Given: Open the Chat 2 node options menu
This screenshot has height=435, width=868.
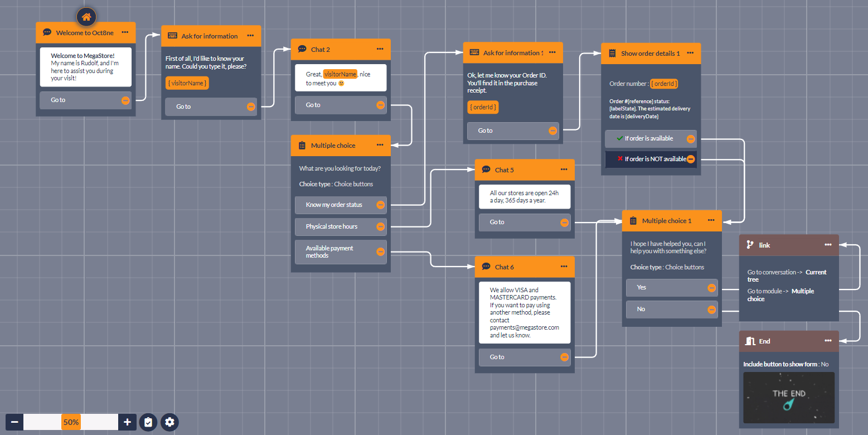Looking at the screenshot, I should [x=380, y=49].
